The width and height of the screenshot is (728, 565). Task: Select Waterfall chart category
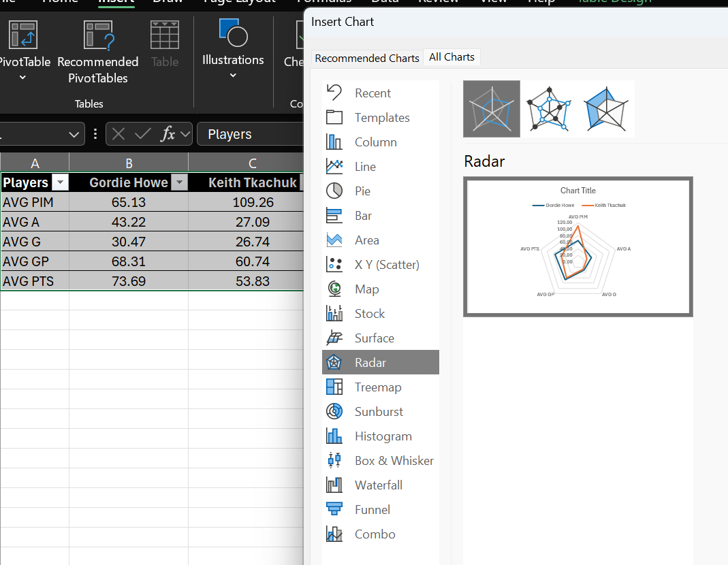tap(380, 485)
